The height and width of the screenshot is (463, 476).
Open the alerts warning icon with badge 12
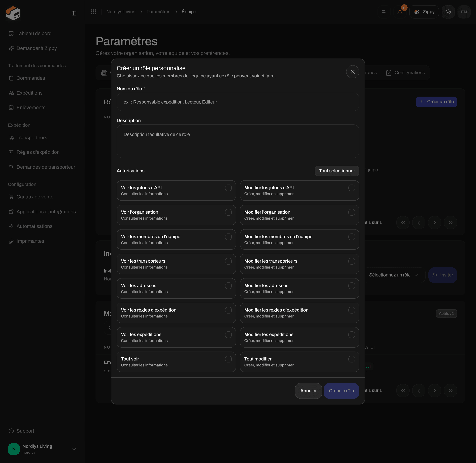400,12
